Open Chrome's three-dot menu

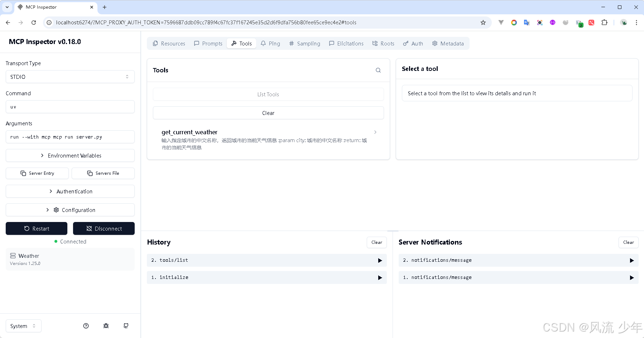636,23
